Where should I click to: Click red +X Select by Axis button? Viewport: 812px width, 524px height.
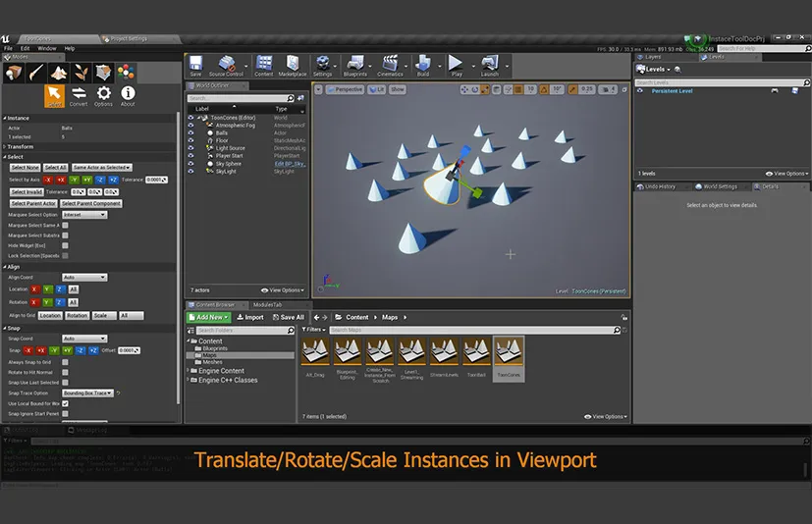pyautogui.click(x=61, y=180)
